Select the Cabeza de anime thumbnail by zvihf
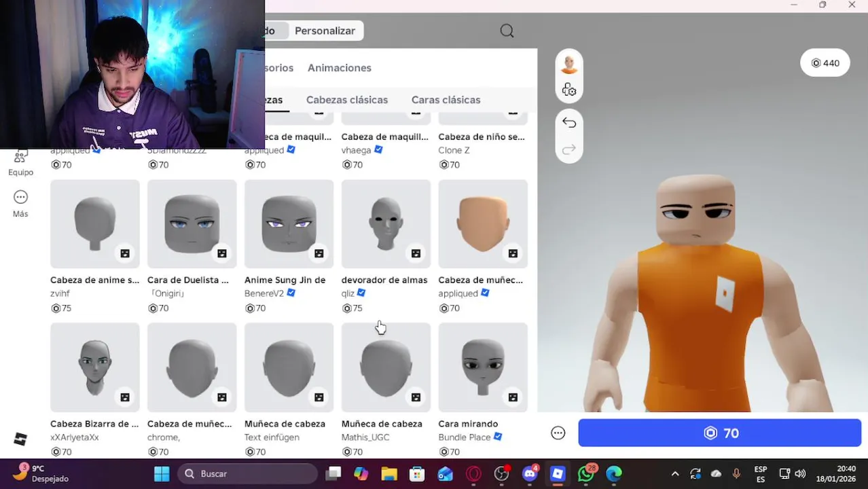 [x=95, y=224]
